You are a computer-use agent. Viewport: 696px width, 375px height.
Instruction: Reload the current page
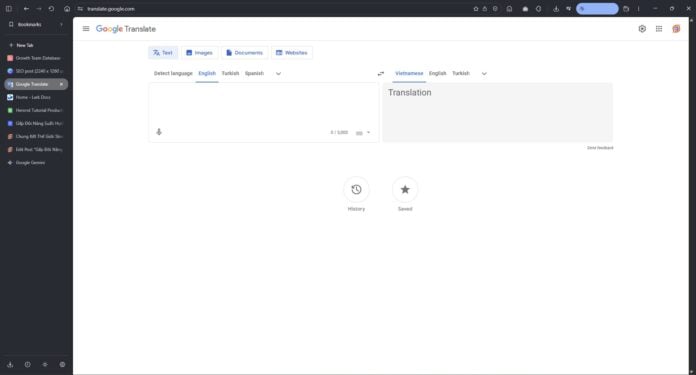click(51, 9)
